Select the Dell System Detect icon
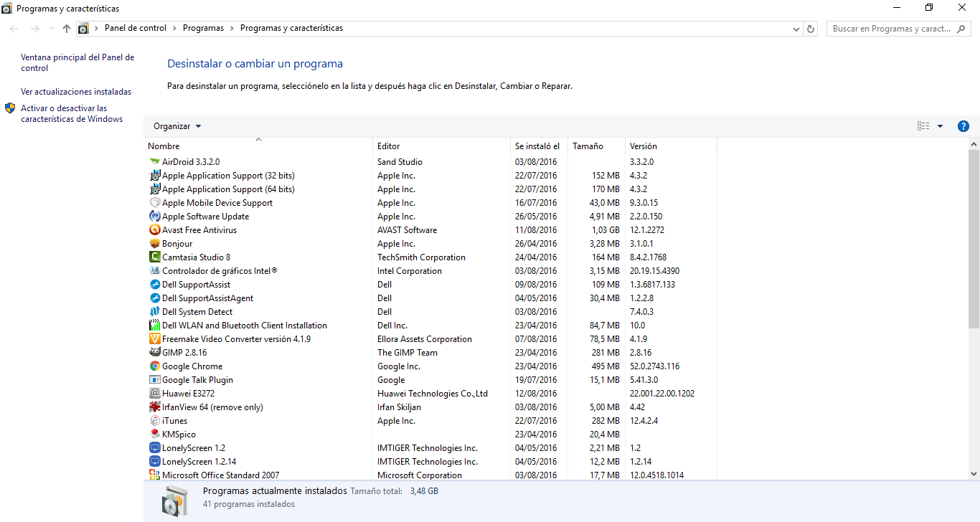The width and height of the screenshot is (980, 522). click(x=155, y=312)
